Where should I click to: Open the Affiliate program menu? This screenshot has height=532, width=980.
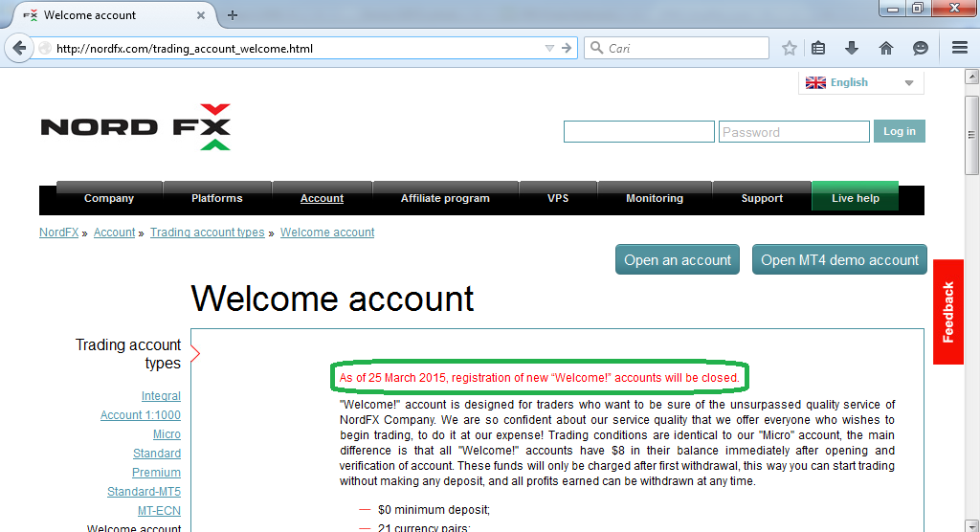(x=445, y=198)
